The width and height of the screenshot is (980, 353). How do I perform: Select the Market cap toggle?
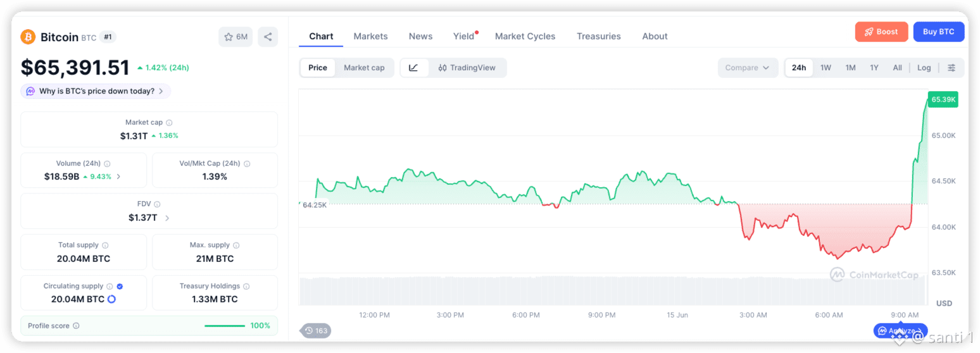click(x=364, y=68)
